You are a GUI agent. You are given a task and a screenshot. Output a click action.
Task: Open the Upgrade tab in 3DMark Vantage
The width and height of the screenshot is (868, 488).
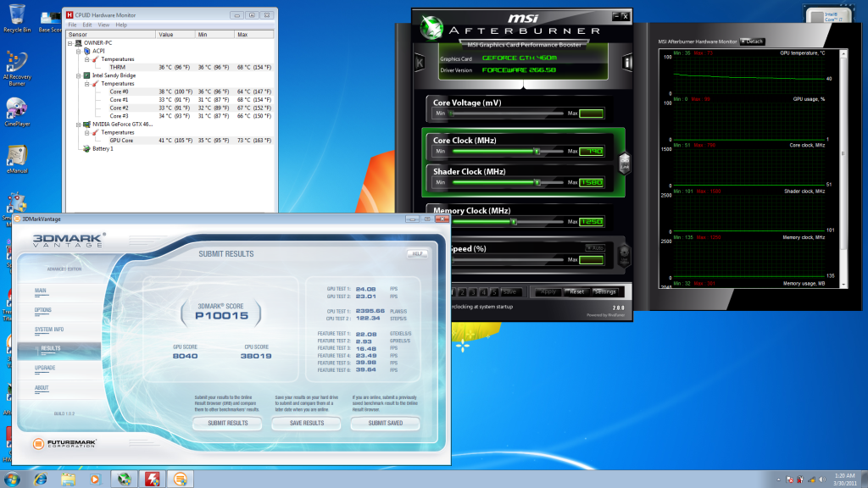pyautogui.click(x=44, y=368)
